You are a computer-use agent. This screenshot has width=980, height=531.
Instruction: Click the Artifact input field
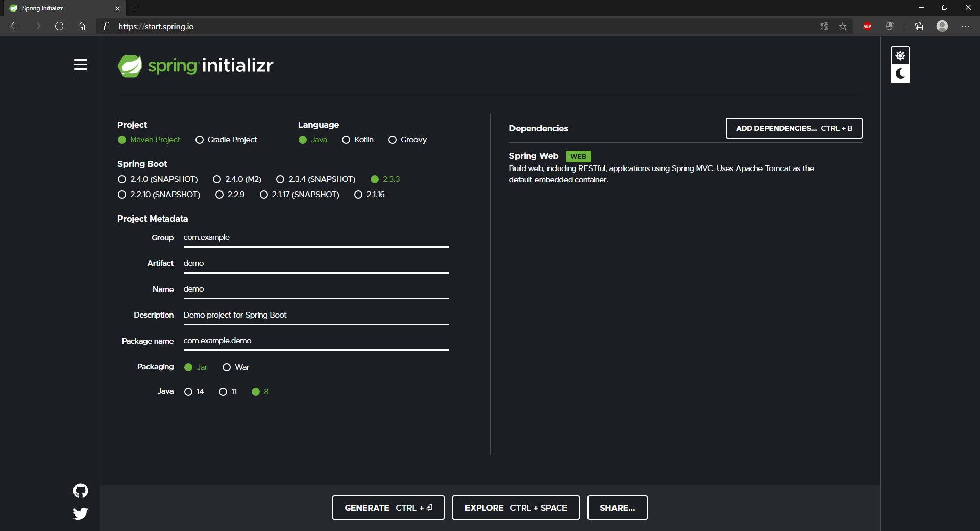coord(316,263)
